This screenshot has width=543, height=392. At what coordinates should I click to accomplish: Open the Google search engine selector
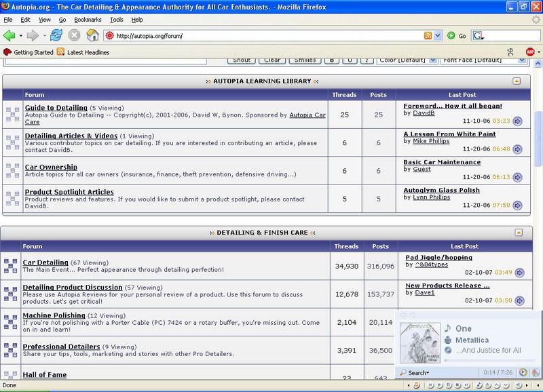tap(479, 36)
